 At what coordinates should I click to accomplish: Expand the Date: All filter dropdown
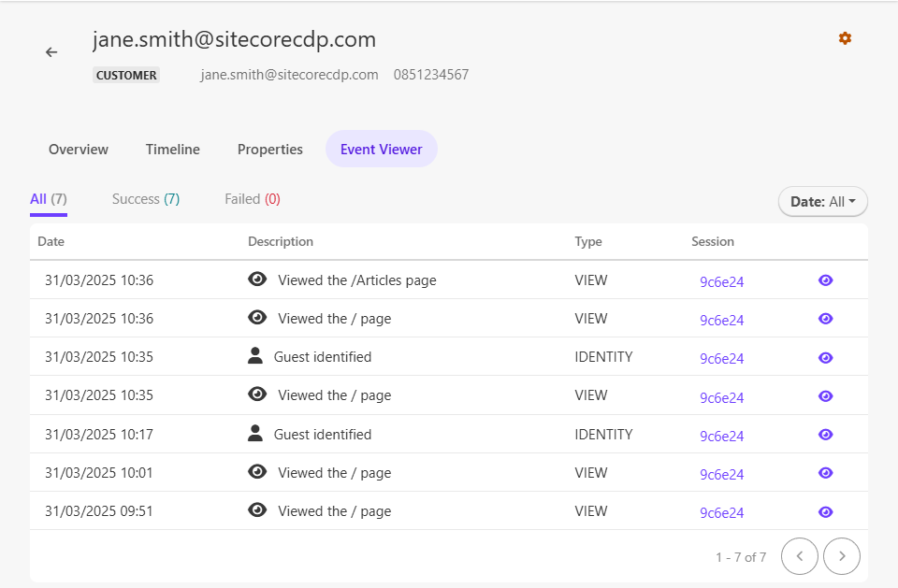[x=822, y=202]
